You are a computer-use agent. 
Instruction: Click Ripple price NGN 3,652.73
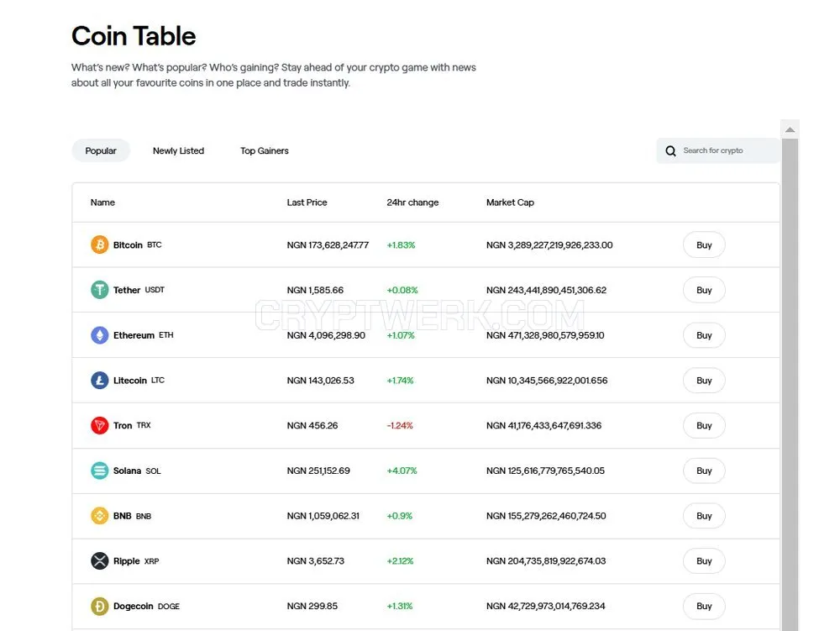(316, 560)
